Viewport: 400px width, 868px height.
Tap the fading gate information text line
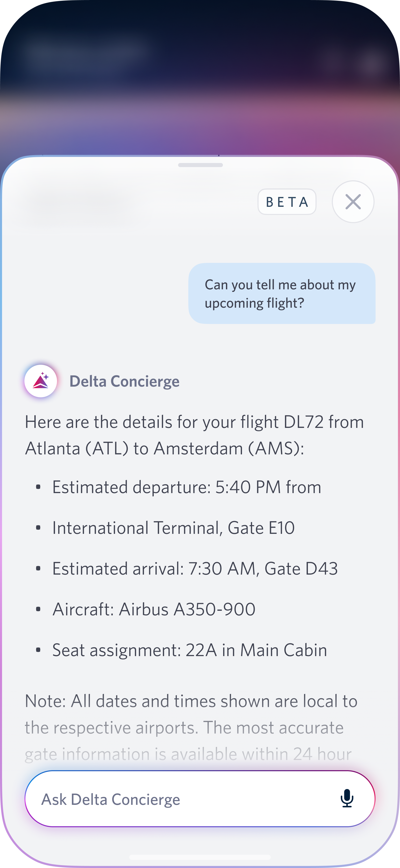(188, 754)
